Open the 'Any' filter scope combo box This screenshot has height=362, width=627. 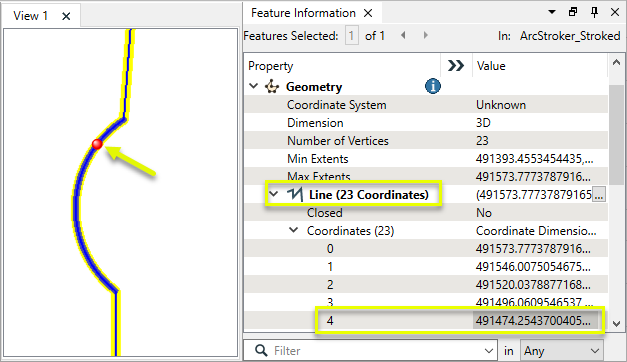[561, 351]
